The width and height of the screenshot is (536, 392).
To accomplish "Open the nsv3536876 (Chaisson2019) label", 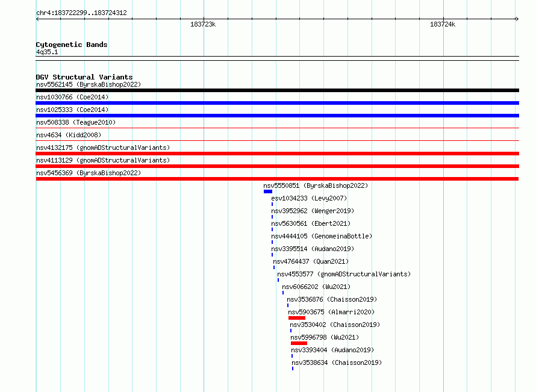I will [332, 299].
